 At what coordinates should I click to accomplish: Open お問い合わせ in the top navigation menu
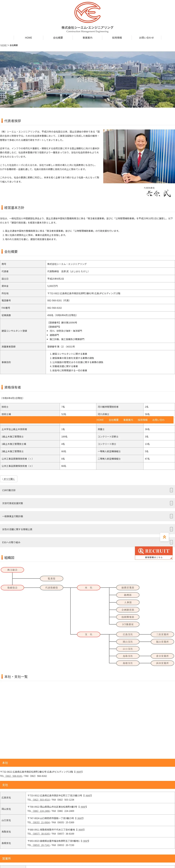[x=146, y=38]
